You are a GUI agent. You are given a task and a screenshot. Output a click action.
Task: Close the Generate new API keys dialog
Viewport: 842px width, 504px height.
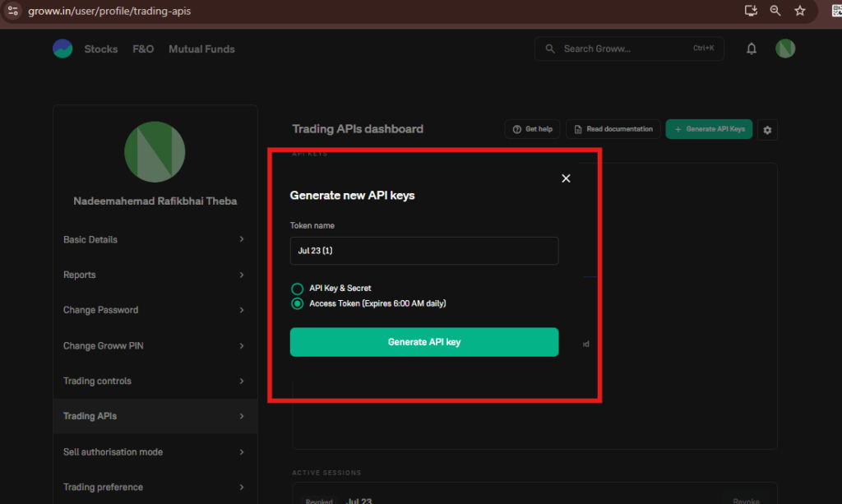[x=566, y=178]
